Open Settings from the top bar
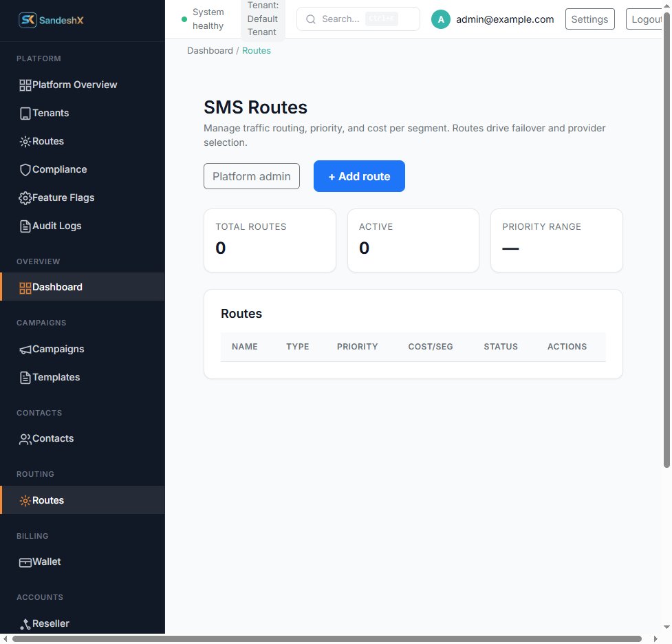 coord(589,19)
